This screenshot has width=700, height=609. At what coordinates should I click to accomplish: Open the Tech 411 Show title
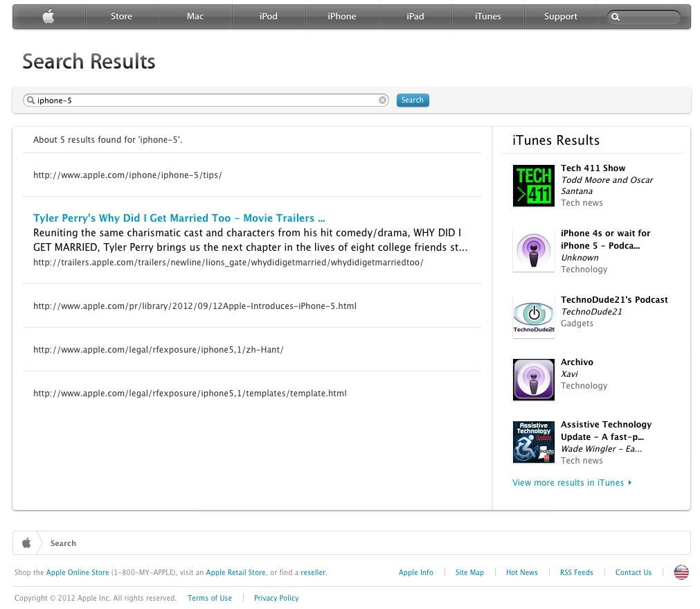(x=593, y=168)
